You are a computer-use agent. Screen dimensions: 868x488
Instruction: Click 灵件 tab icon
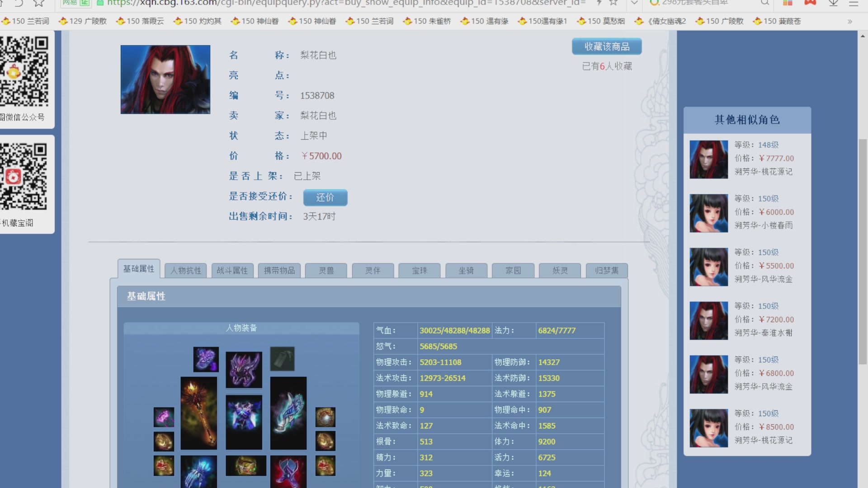click(373, 270)
